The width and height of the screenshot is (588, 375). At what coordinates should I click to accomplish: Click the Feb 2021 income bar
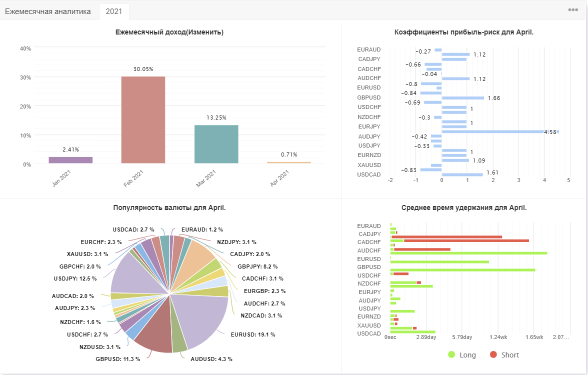click(143, 120)
